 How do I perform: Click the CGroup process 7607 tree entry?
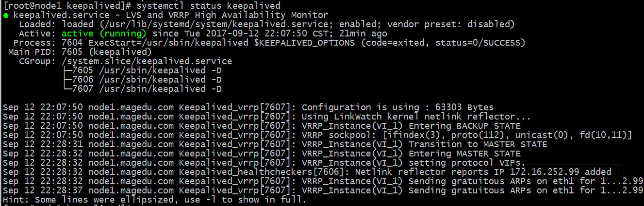[143, 89]
